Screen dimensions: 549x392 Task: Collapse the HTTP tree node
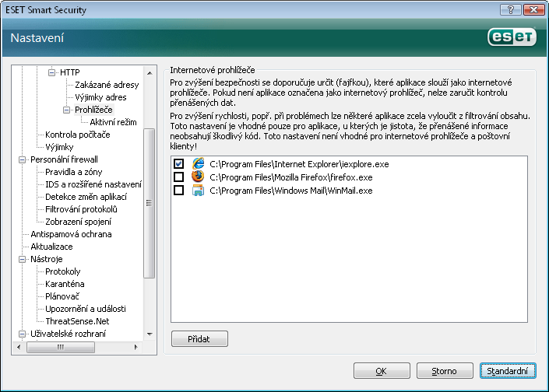pos(51,72)
